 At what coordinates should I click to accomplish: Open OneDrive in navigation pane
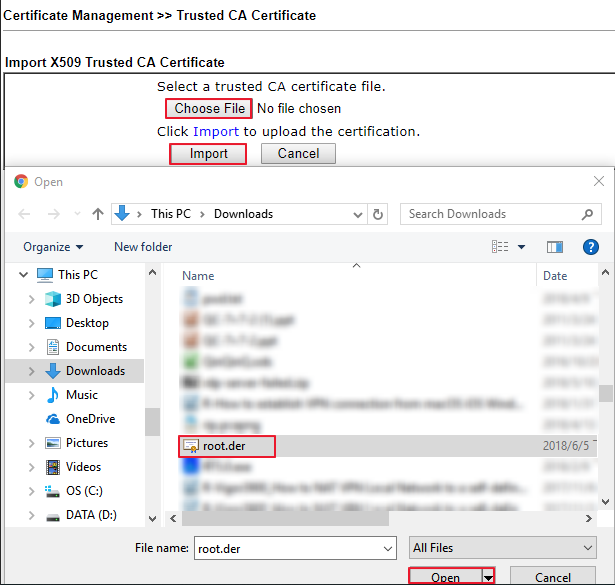point(90,419)
